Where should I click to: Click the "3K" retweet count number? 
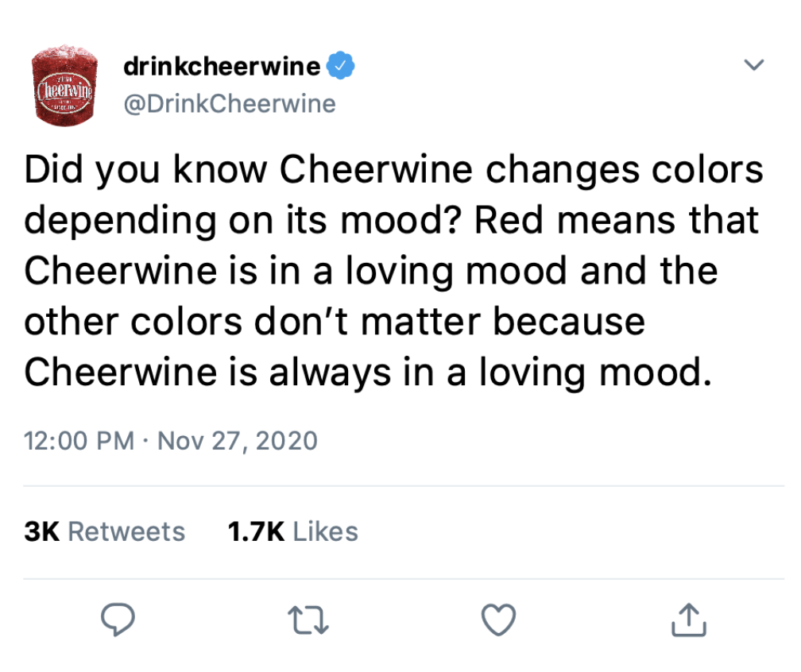click(x=43, y=531)
